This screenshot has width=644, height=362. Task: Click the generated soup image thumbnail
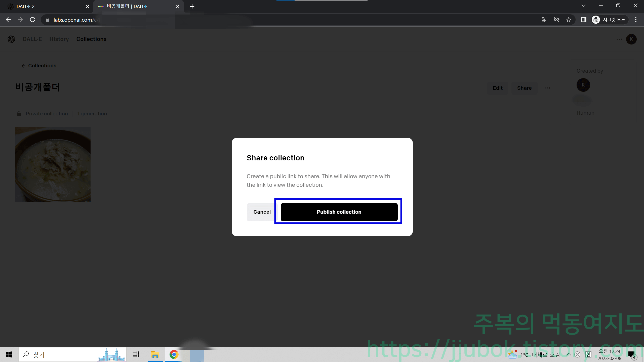click(x=53, y=165)
